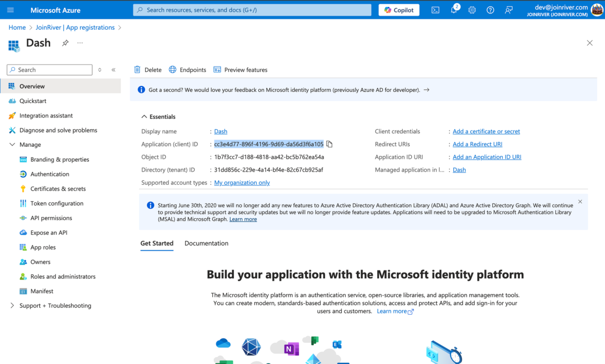Open the dev@joinriver.com account avatar
The height and width of the screenshot is (364, 605).
point(596,9)
